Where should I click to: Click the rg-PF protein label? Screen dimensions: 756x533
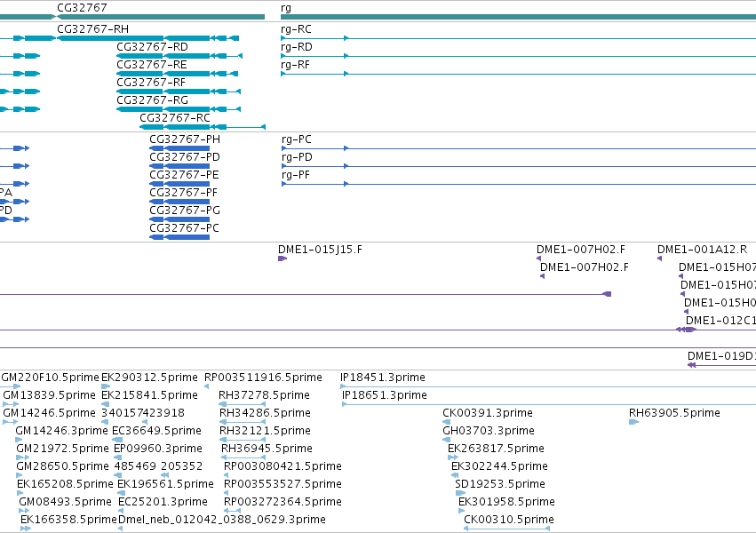coord(296,175)
